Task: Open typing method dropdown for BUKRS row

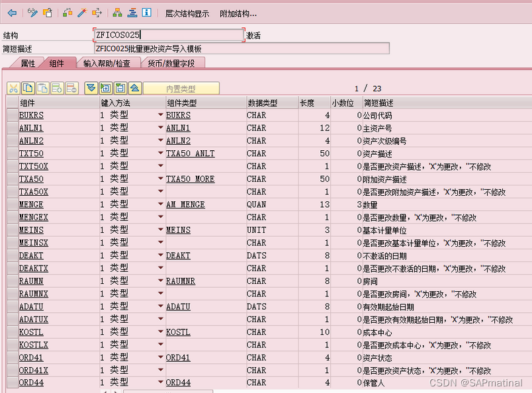Action: pos(161,115)
